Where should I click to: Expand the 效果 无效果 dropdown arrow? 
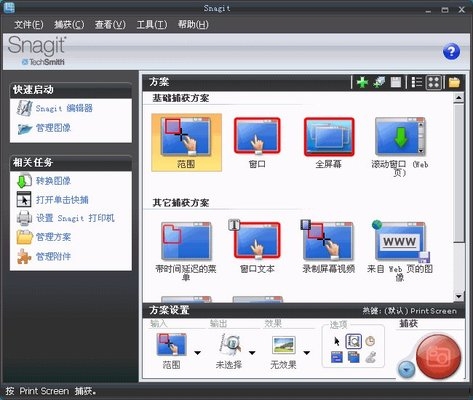point(307,353)
